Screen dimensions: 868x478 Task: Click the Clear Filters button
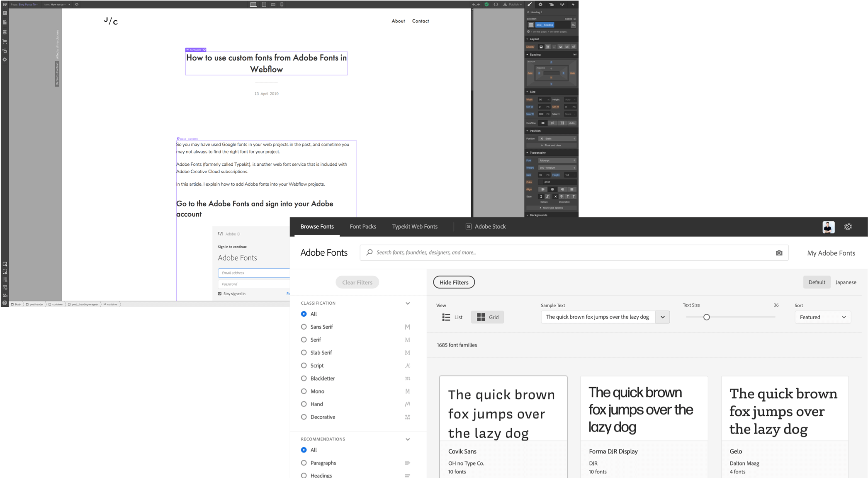point(357,282)
